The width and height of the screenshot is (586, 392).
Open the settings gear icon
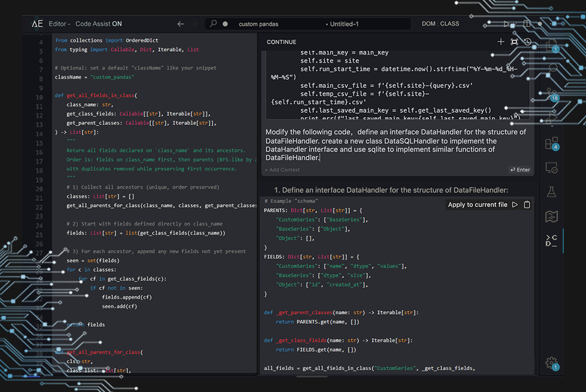pos(551,363)
